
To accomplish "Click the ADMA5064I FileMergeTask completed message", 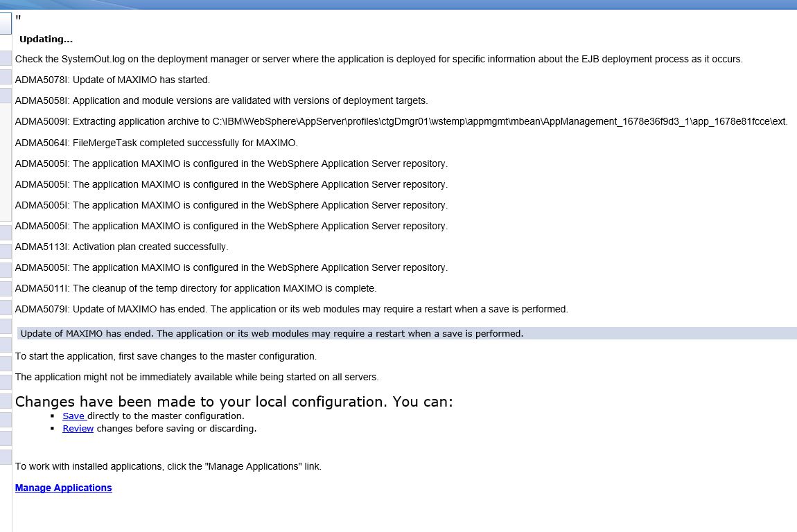I will [157, 143].
